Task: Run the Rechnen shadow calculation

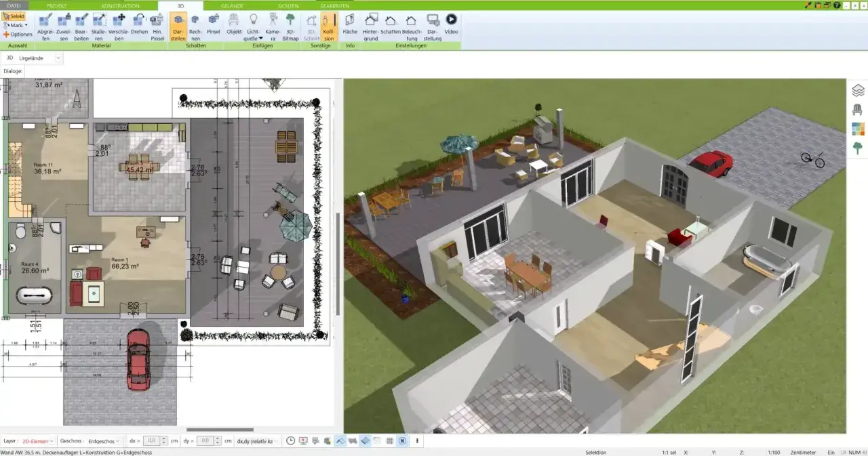Action: [195, 27]
